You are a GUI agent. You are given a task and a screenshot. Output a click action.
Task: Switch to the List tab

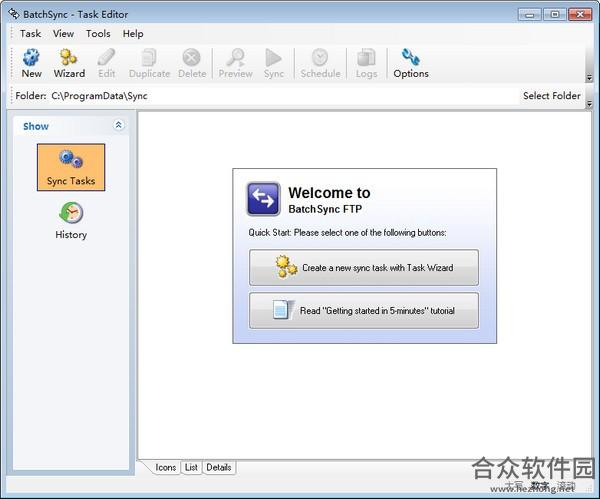(191, 467)
